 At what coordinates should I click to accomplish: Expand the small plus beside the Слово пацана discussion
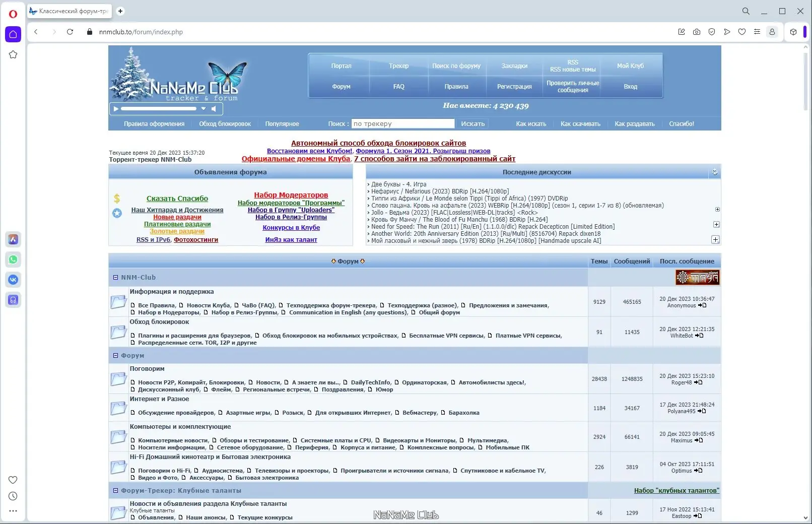[x=717, y=209]
